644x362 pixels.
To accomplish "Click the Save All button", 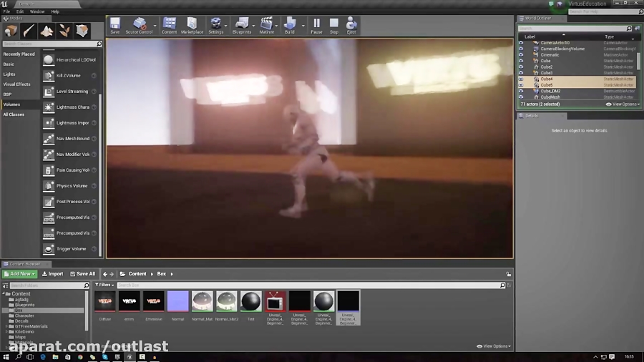I will coord(82,274).
